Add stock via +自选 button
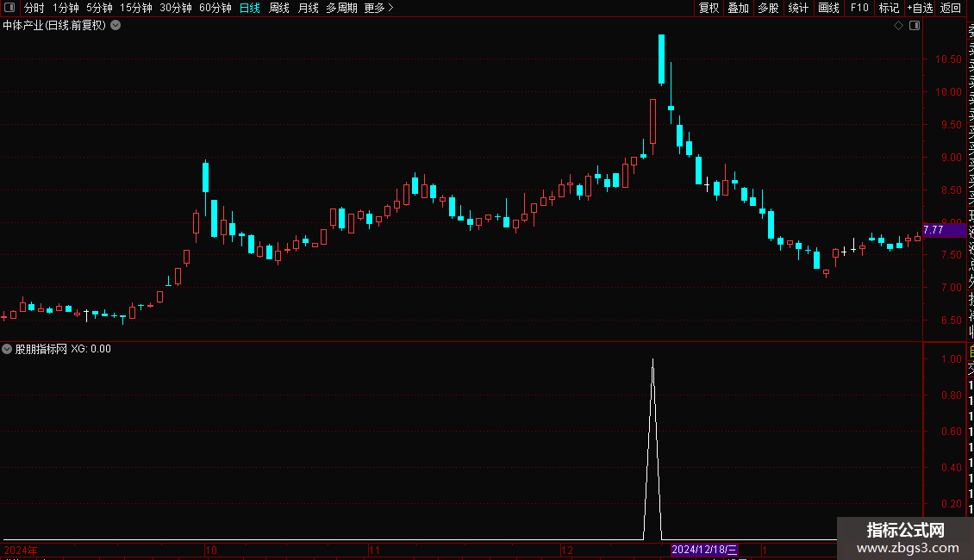The image size is (974, 560). click(920, 8)
